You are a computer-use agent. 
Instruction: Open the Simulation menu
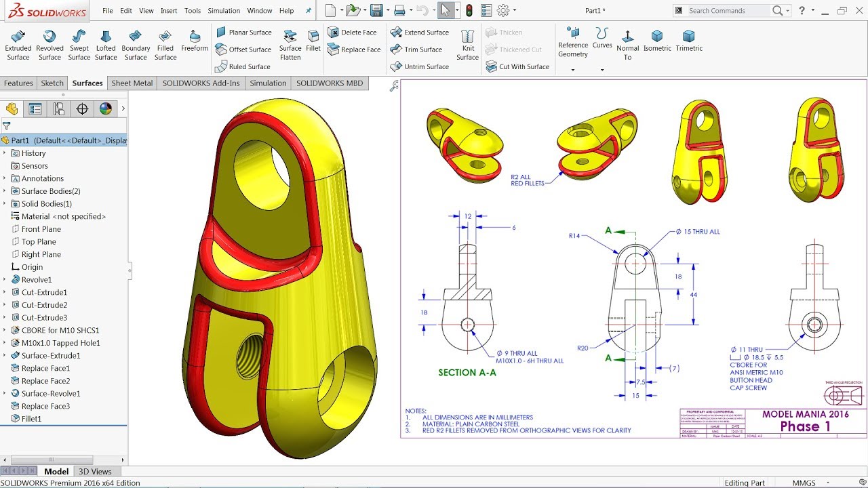[224, 11]
